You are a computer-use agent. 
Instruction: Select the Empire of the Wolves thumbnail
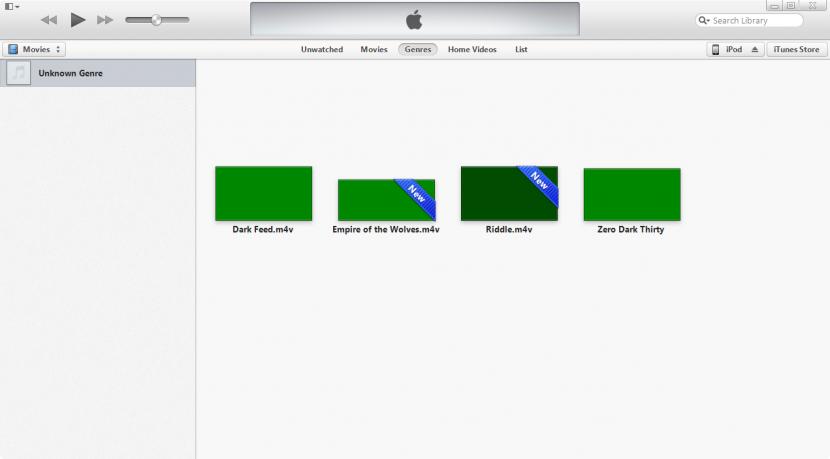click(x=386, y=200)
